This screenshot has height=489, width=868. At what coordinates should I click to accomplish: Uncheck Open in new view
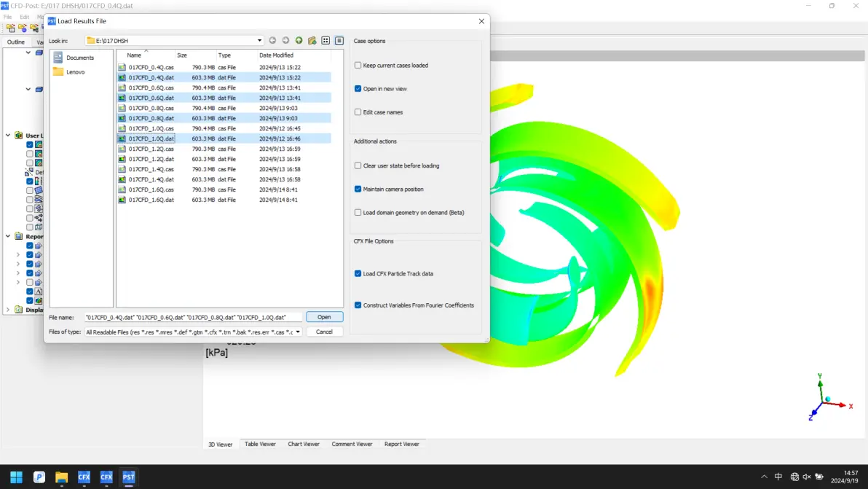[x=358, y=89]
